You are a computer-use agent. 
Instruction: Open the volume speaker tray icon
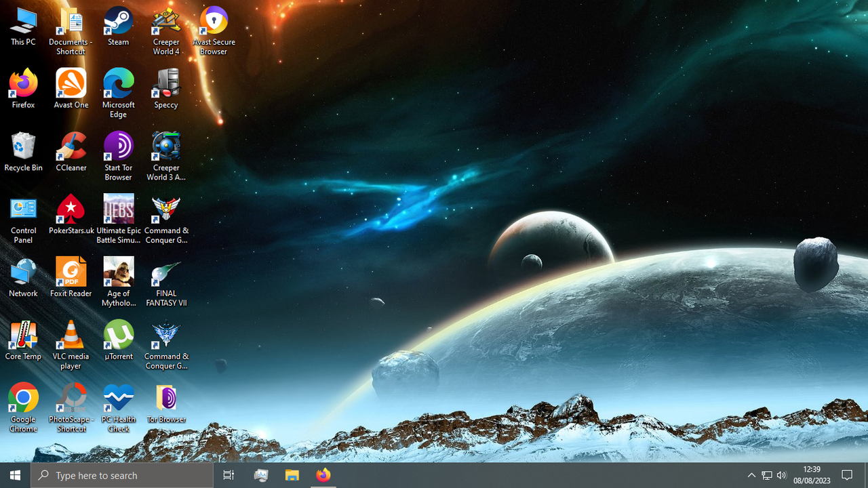coord(782,475)
